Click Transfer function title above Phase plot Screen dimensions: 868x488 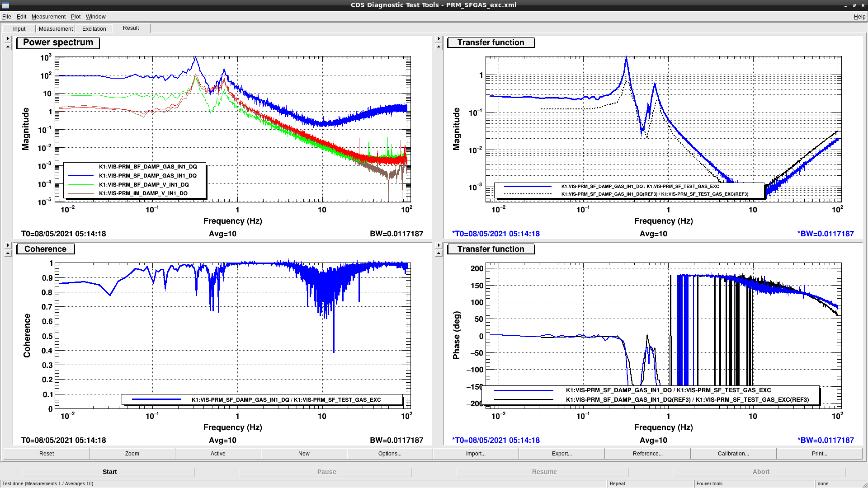[491, 249]
